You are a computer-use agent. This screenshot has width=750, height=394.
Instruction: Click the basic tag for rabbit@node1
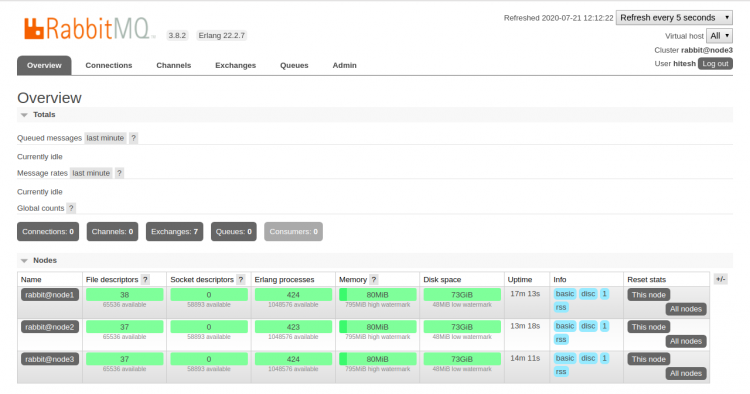[565, 294]
